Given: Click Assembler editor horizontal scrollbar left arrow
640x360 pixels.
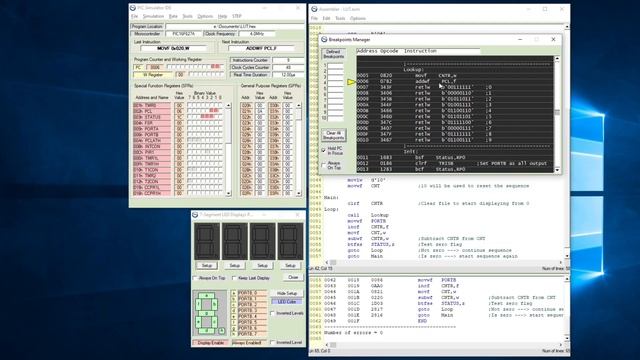Looking at the screenshot, I should pos(327,262).
